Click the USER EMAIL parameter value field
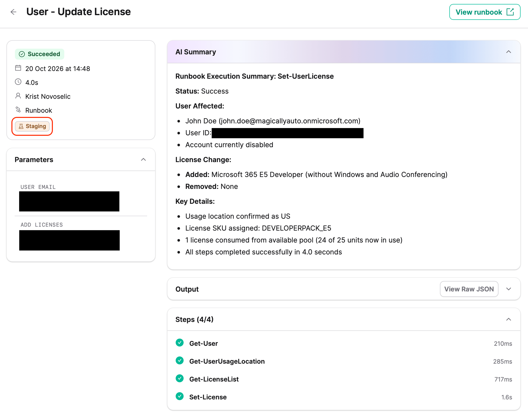The width and height of the screenshot is (528, 420). 69,201
